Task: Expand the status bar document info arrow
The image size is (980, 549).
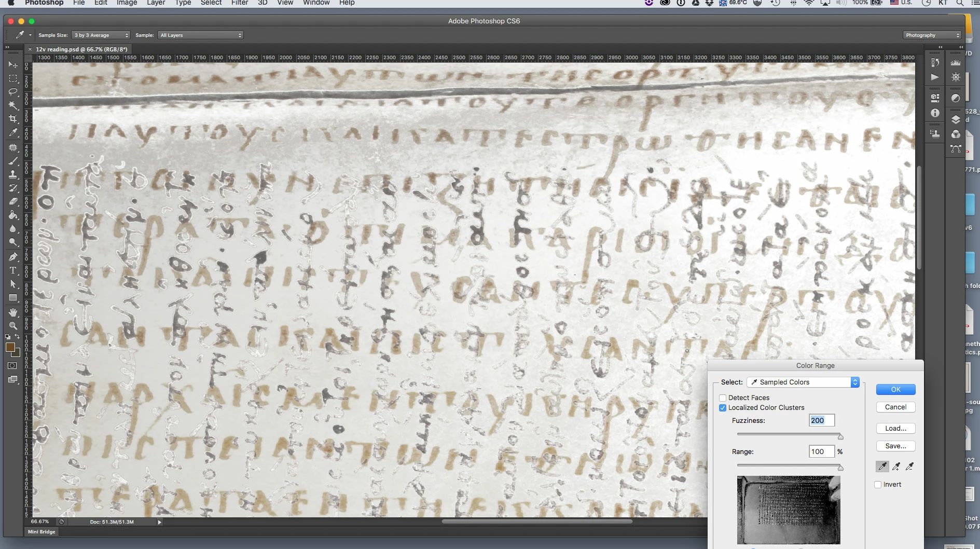Action: coord(159,522)
